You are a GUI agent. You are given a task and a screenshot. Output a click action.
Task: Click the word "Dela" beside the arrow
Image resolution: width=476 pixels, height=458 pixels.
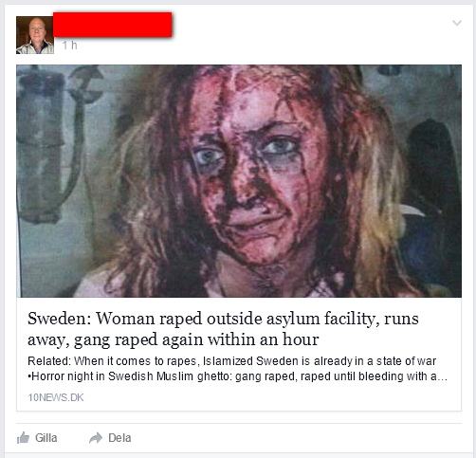(x=119, y=438)
